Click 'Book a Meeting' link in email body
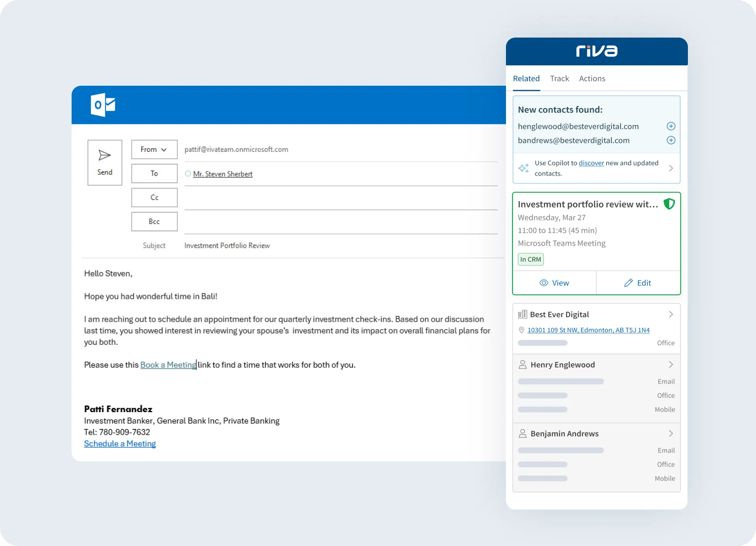The width and height of the screenshot is (756, 546). coord(168,365)
